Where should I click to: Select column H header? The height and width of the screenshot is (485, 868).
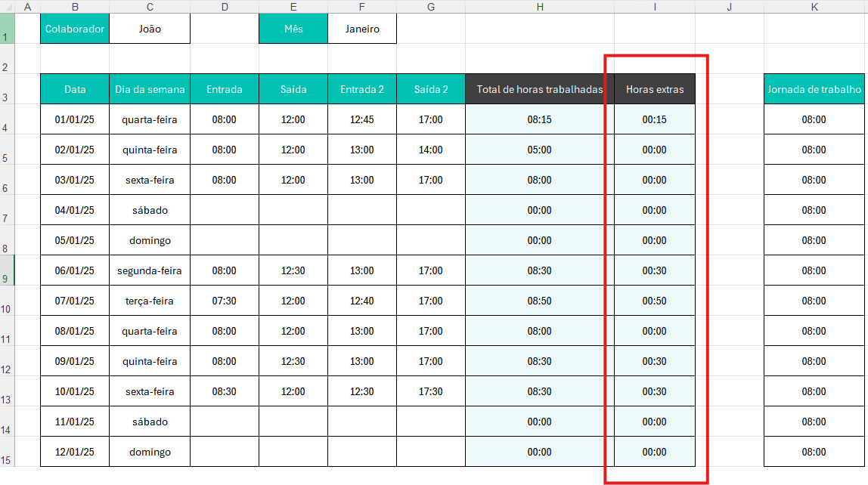point(540,7)
